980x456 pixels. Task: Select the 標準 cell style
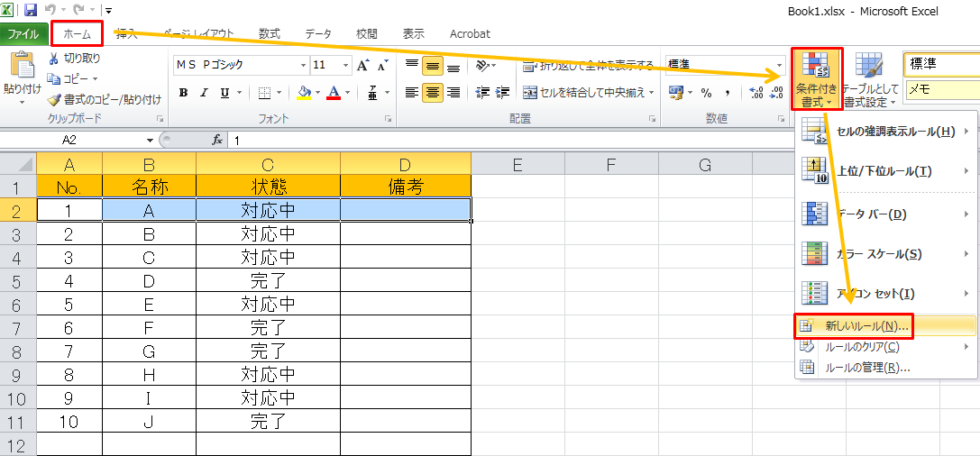tap(942, 64)
